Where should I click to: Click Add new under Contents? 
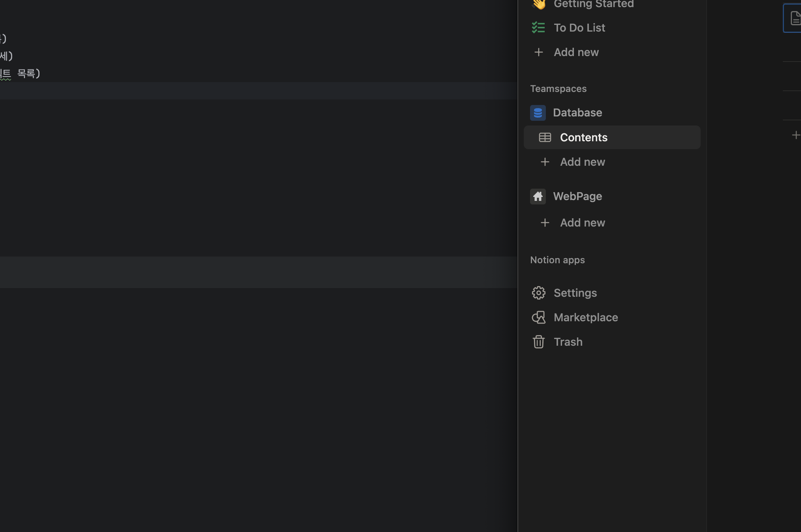[x=582, y=162]
